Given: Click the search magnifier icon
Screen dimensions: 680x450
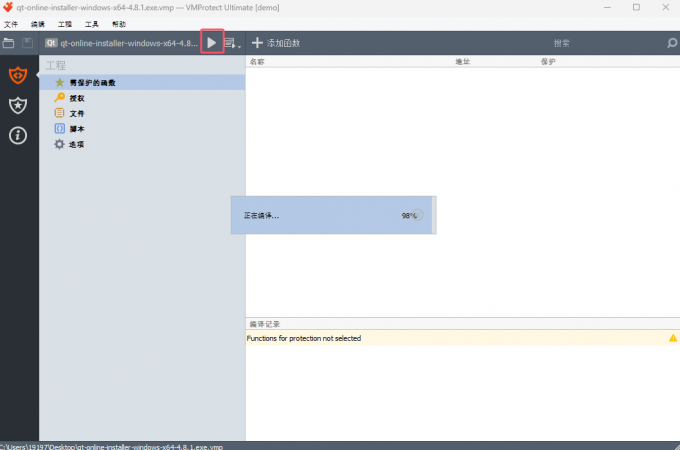Looking at the screenshot, I should coord(671,43).
